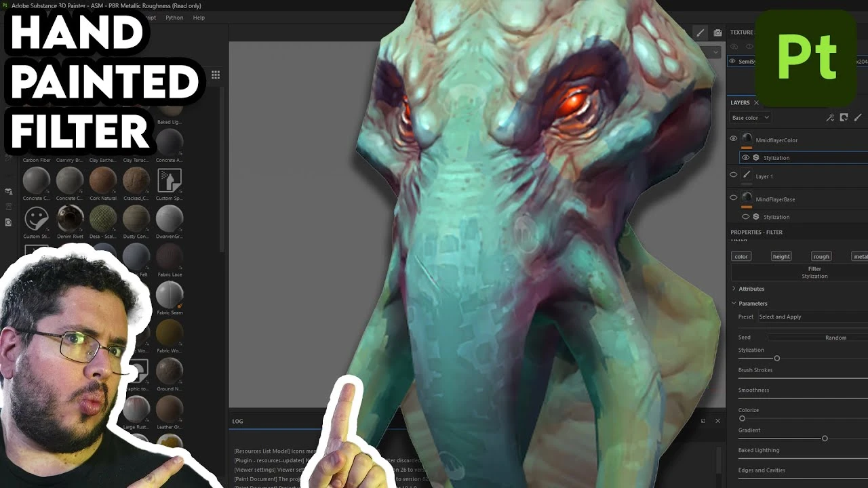Toggle visibility of SemiSy texture set
868x488 pixels.
click(x=732, y=61)
